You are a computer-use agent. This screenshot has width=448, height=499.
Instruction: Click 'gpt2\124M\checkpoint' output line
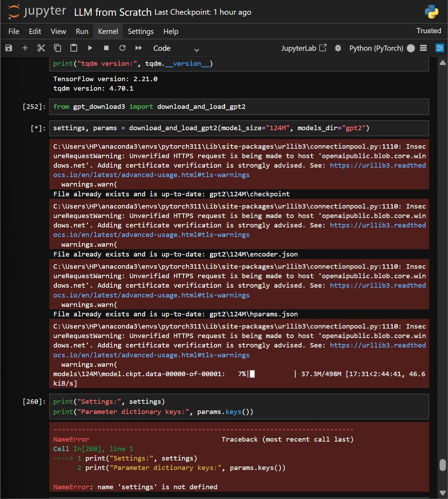point(171,194)
